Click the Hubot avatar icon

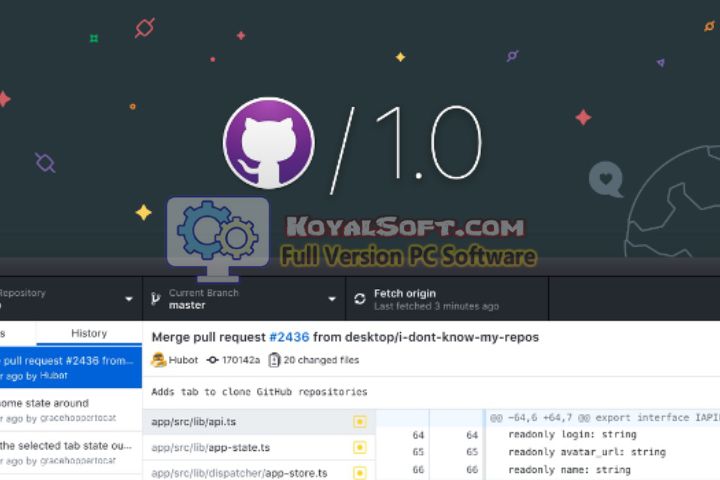click(x=158, y=360)
